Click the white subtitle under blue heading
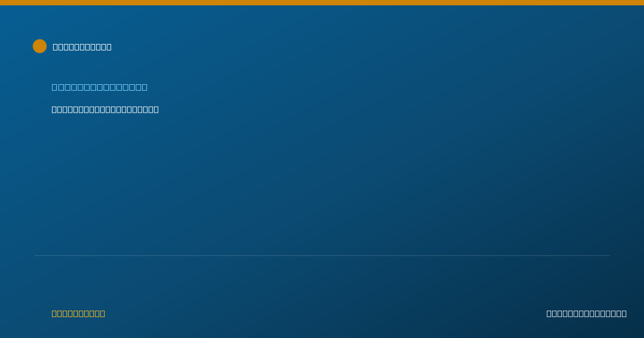The width and height of the screenshot is (644, 338). coord(105,109)
